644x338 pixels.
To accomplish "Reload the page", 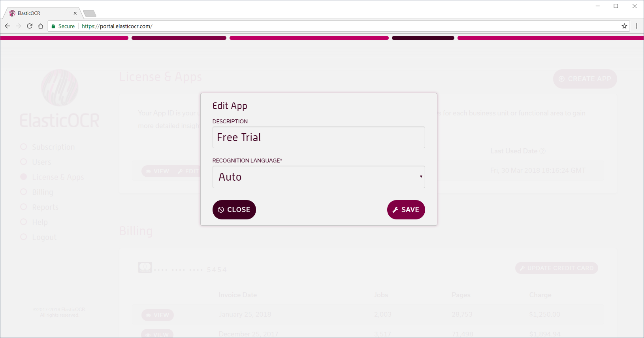I will [x=30, y=26].
